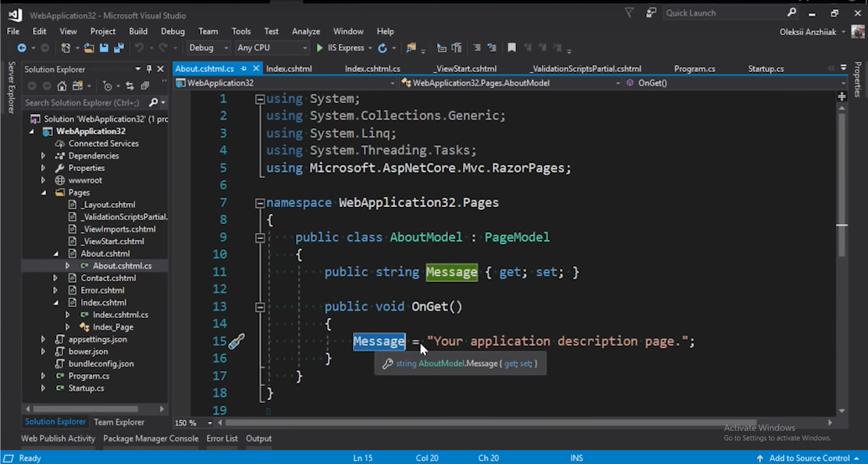Collapse the AboutModel class at line 9
868x464 pixels.
[260, 238]
